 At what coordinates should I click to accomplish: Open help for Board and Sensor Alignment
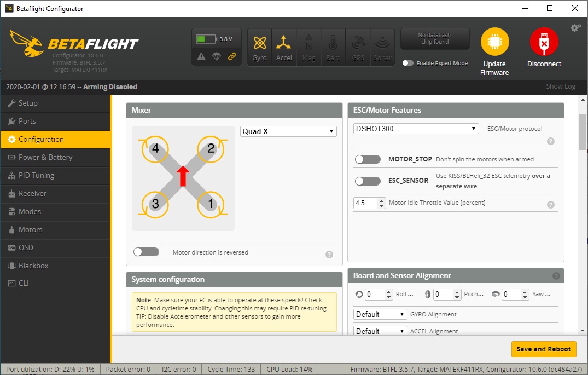click(x=556, y=276)
